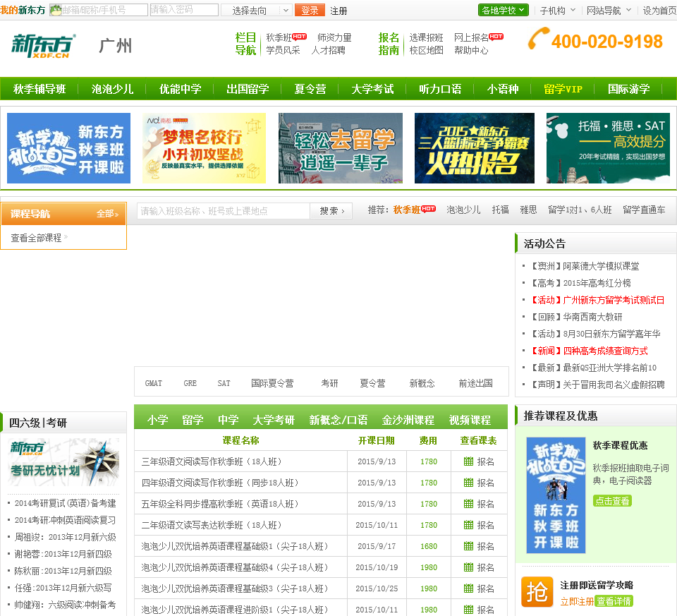This screenshot has height=616, width=677.
Task: Click 报名 for 泡泡少儿双优培养英语课程基础级1
Action: [485, 546]
